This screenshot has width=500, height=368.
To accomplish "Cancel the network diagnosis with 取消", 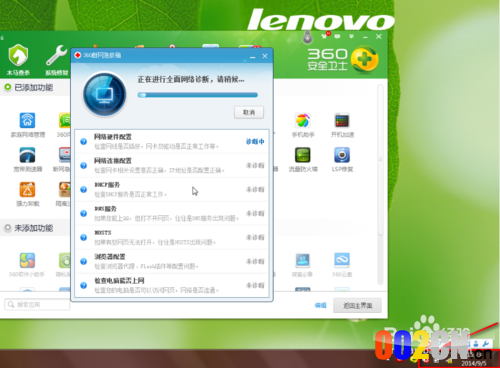I will pos(249,112).
